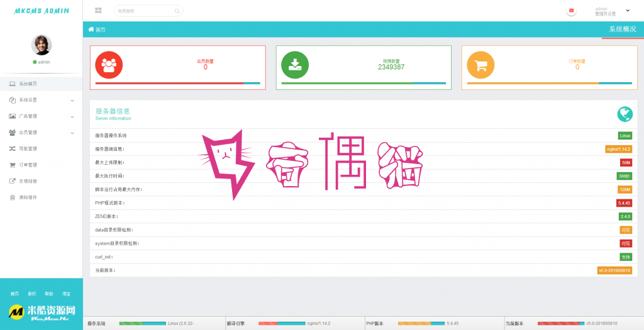Expand the 会员管理 submenu chevron

click(72, 133)
